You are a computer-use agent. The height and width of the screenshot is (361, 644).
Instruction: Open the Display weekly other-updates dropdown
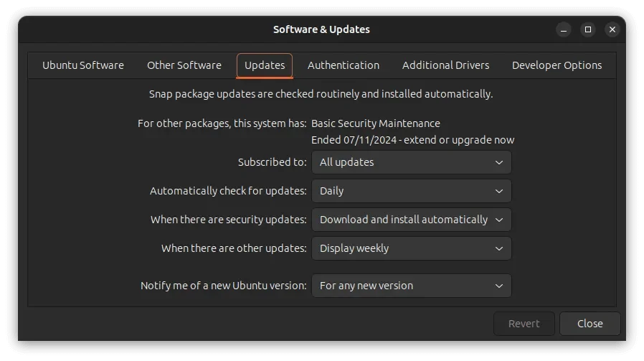(411, 249)
